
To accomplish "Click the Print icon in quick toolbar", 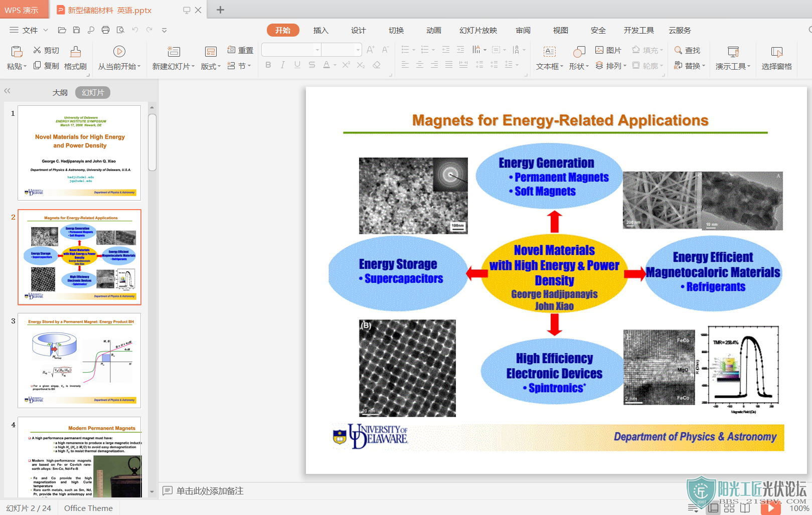I will click(105, 30).
